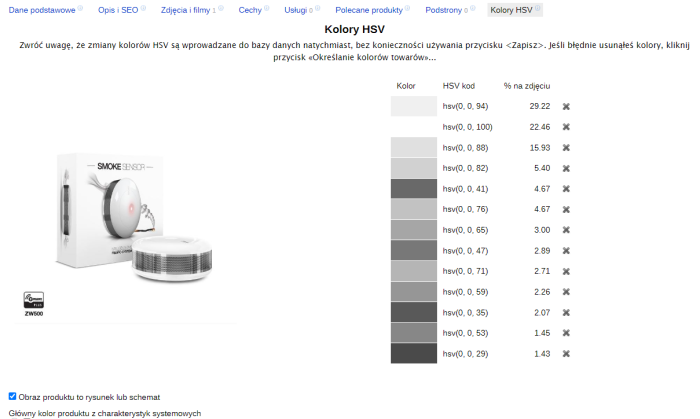Delete the hsv(0, 0, 41) color entry
700x419 pixels.
coord(566,189)
